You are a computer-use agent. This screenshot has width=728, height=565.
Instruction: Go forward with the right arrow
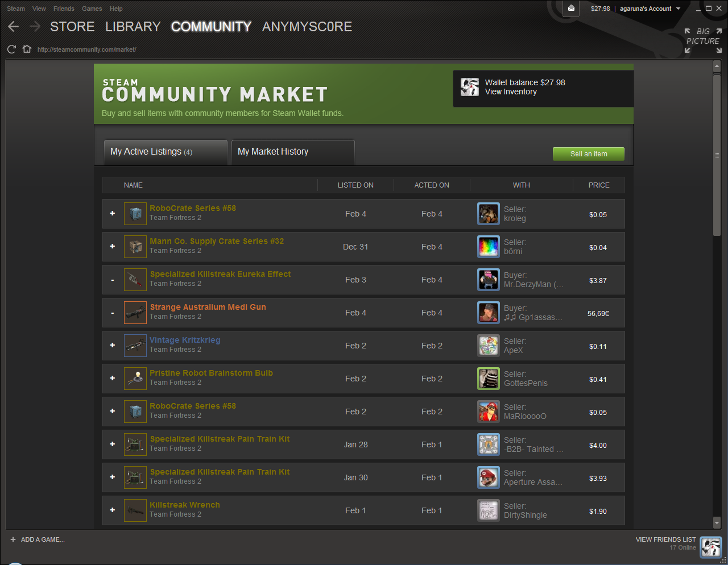(x=35, y=27)
